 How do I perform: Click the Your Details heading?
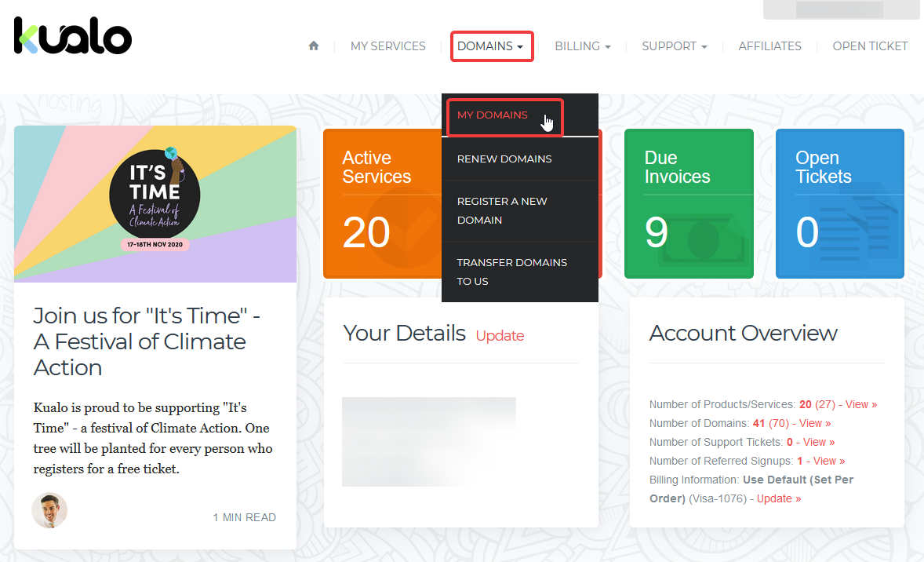[404, 333]
